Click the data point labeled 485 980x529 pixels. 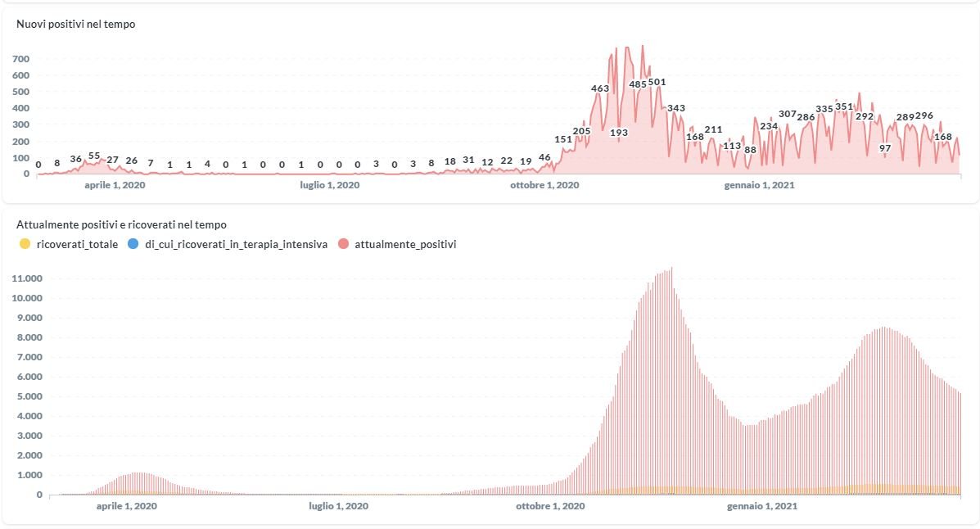(638, 84)
